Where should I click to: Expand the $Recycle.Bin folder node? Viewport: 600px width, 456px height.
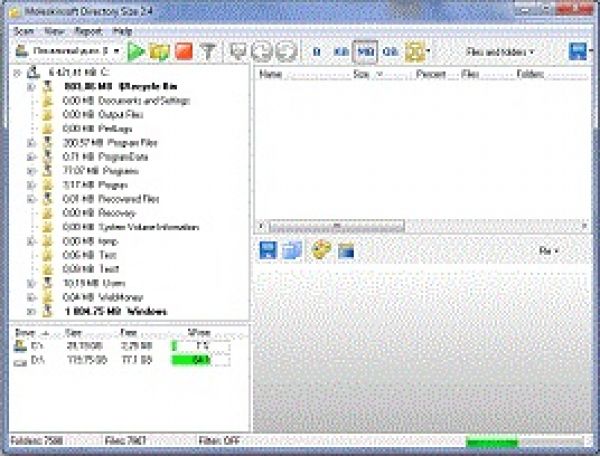(x=31, y=87)
